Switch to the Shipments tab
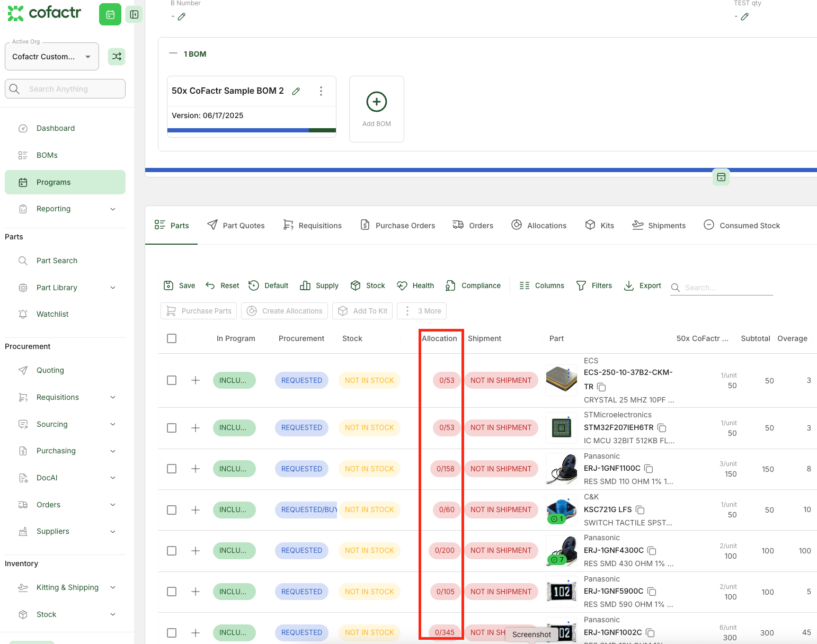This screenshot has width=817, height=644. [x=659, y=226]
